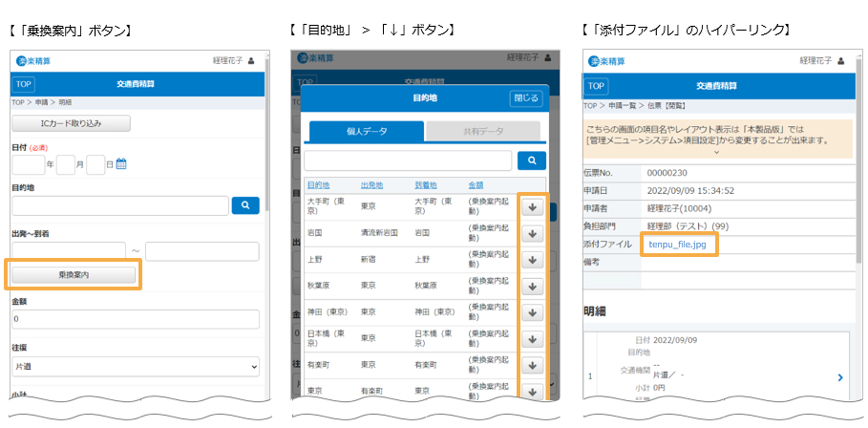Switch to 共有データ tab
Screen dimensions: 868x428
pos(482,131)
